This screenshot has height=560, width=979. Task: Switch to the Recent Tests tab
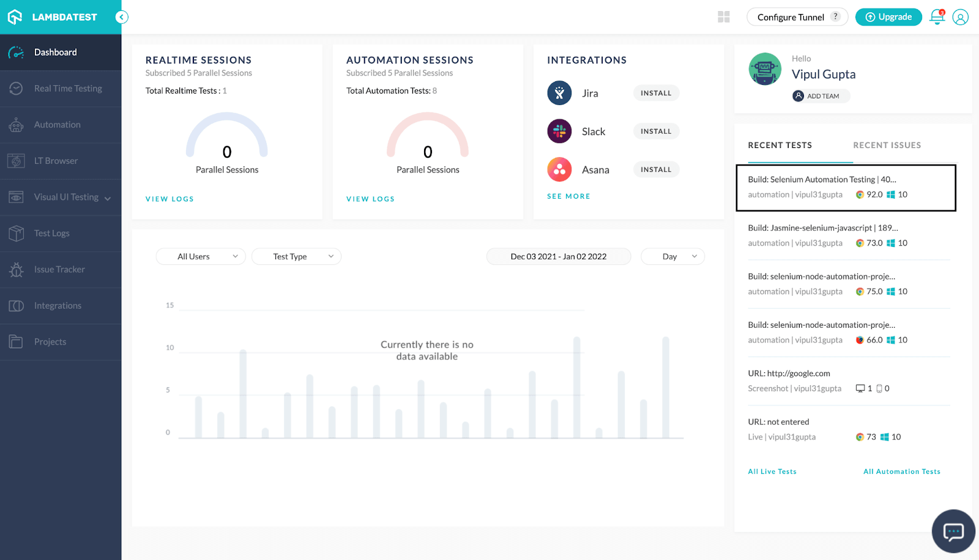[780, 145]
